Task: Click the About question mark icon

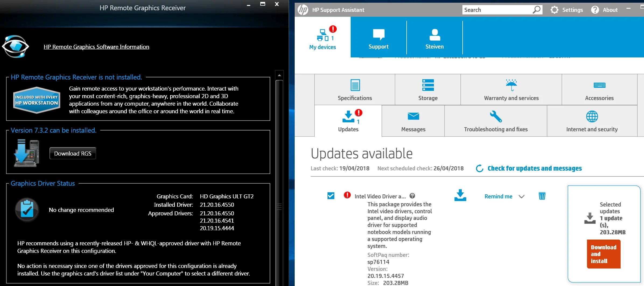Action: pyautogui.click(x=595, y=10)
